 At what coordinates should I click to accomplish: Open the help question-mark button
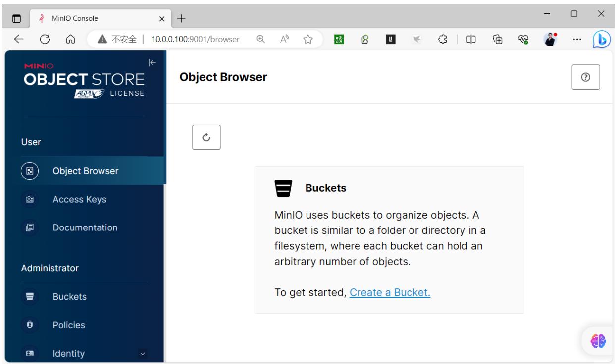pos(586,77)
